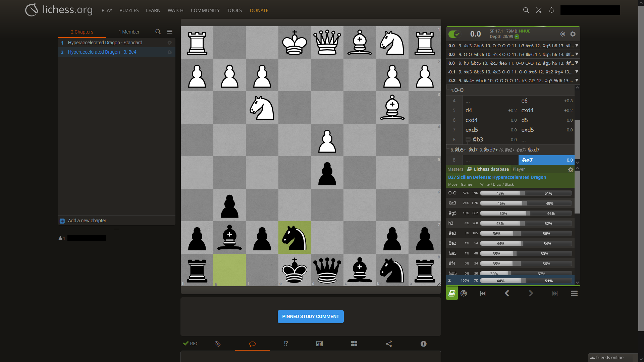Click the O-O move result bar
Screen dimensions: 644x362
[526, 193]
